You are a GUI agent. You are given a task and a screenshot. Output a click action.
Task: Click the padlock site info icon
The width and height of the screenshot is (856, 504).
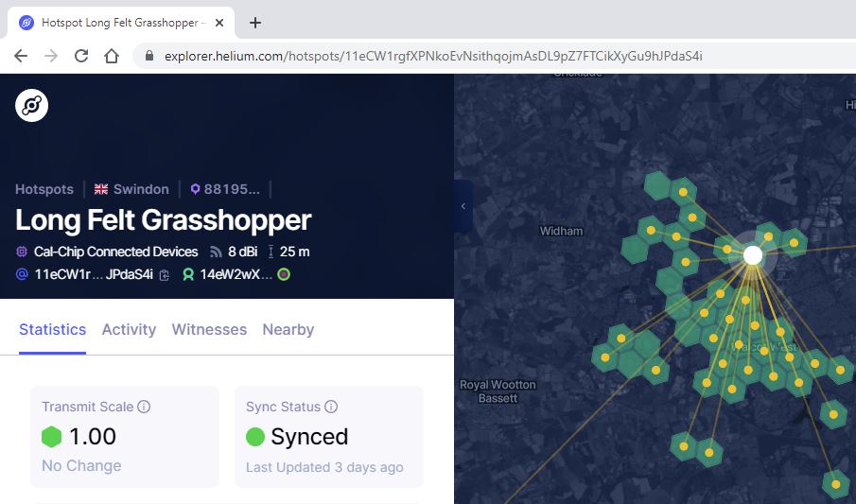point(149,56)
